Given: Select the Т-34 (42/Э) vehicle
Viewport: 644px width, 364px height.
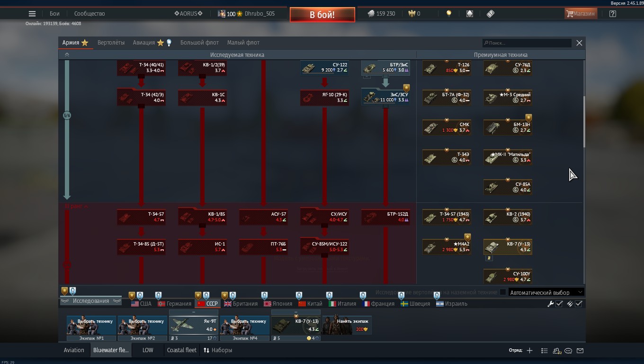Looking at the screenshot, I should pyautogui.click(x=141, y=97).
